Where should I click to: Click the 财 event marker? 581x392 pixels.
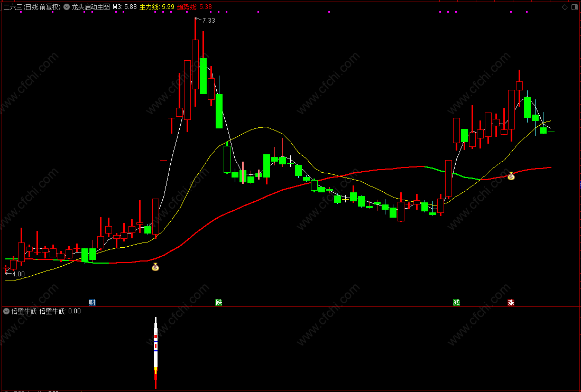[x=93, y=302]
